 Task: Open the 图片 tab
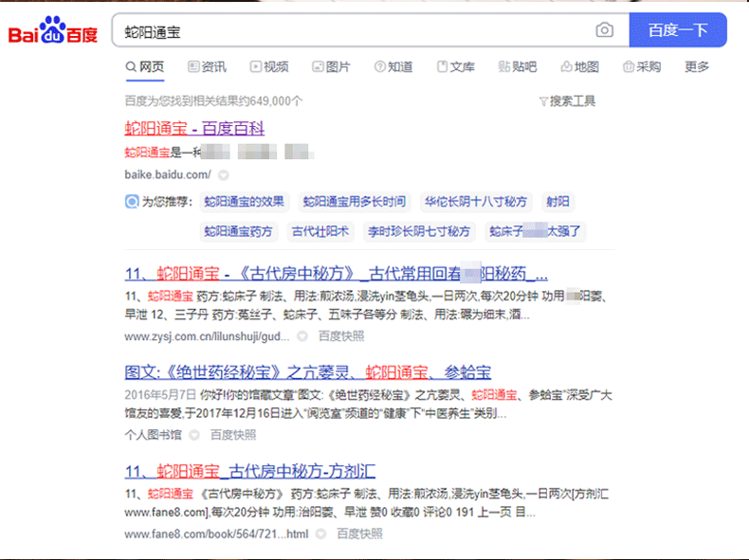coord(332,67)
